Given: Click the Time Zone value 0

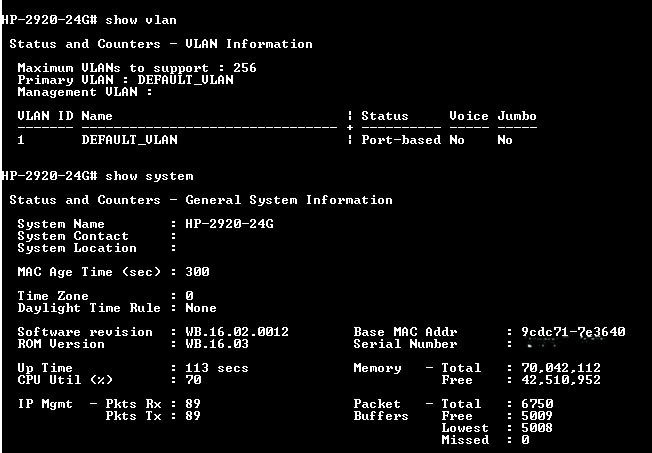Looking at the screenshot, I should 189,296.
